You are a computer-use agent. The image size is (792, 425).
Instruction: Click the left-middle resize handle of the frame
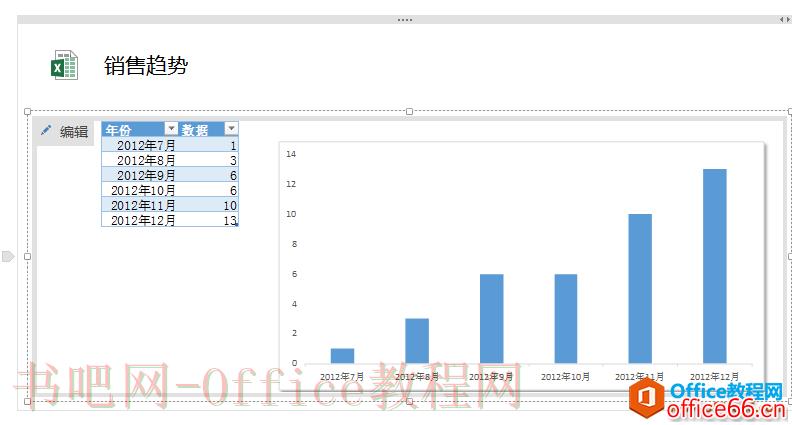pyautogui.click(x=28, y=256)
